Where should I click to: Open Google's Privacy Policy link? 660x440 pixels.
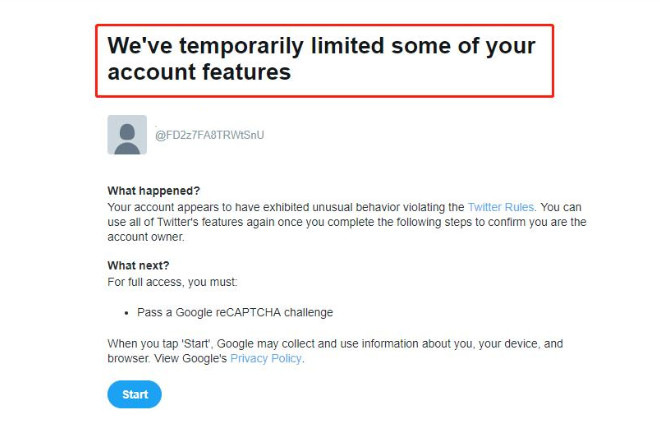click(x=266, y=358)
